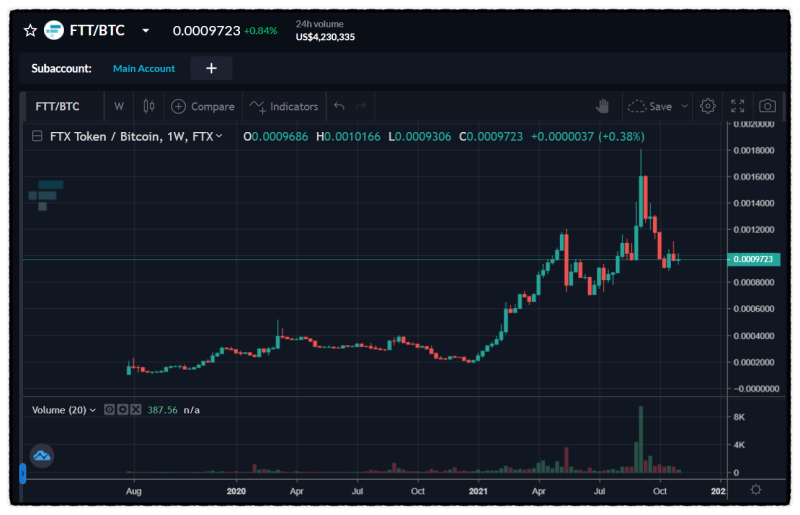Screen dimensions: 800x515
Task: Click the 24h volume US$4,230,335 value
Action: (x=325, y=37)
